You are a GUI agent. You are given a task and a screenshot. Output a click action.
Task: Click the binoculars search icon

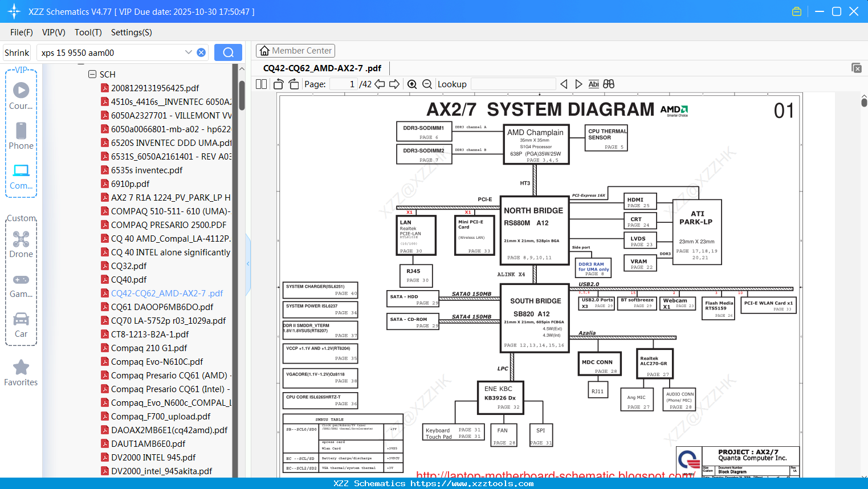click(x=609, y=84)
